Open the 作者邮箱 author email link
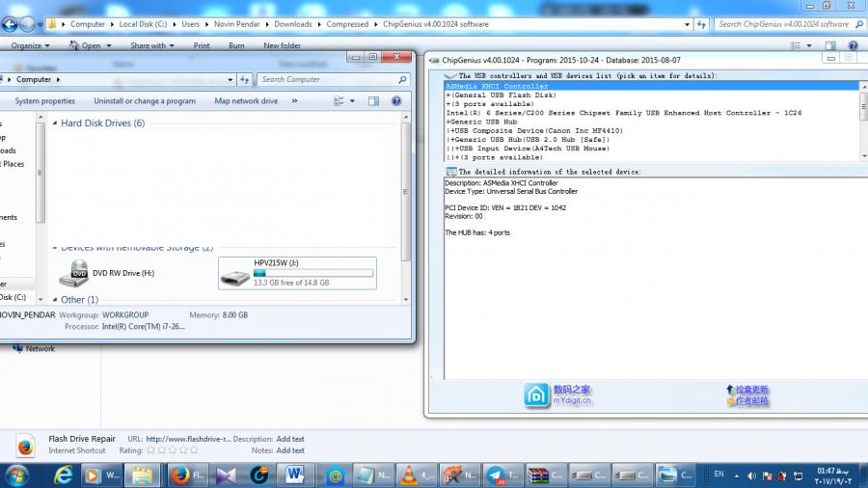The height and width of the screenshot is (488, 868). point(751,400)
